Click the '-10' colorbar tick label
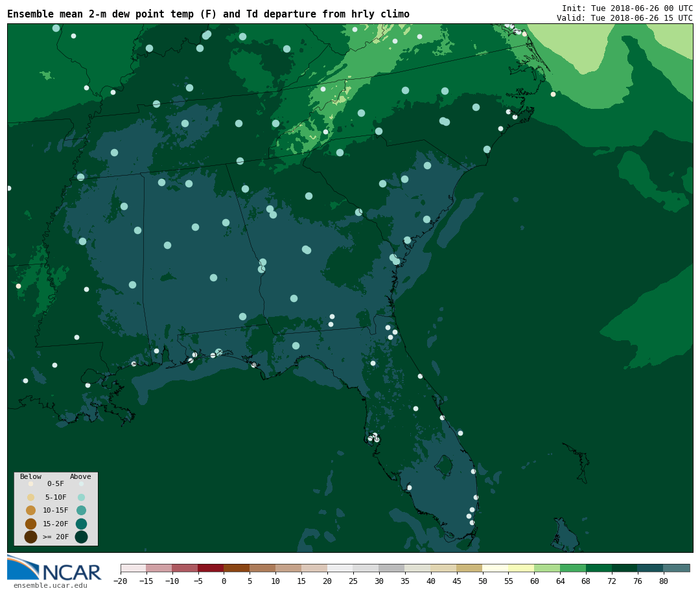The height and width of the screenshot is (593, 700). click(x=172, y=581)
